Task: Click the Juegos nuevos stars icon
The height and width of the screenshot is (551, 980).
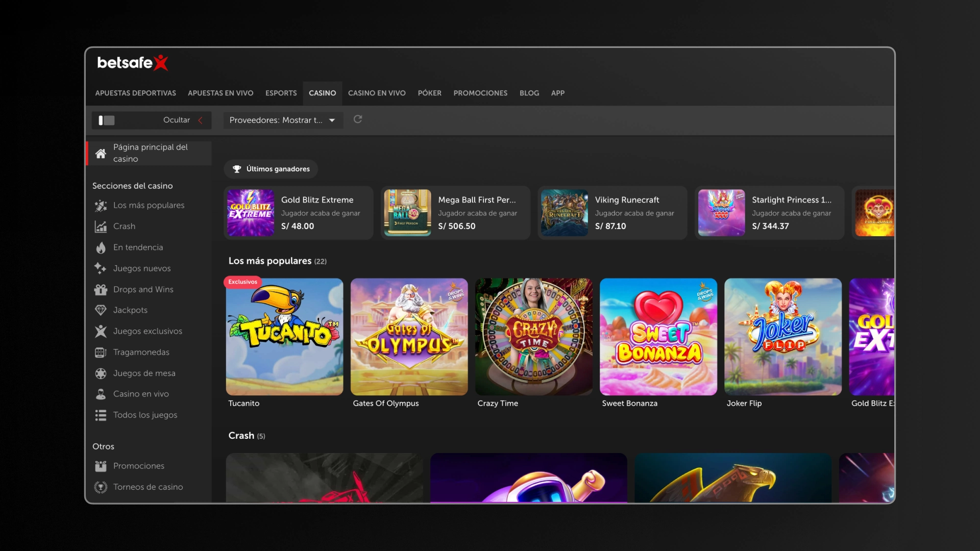Action: pyautogui.click(x=101, y=268)
